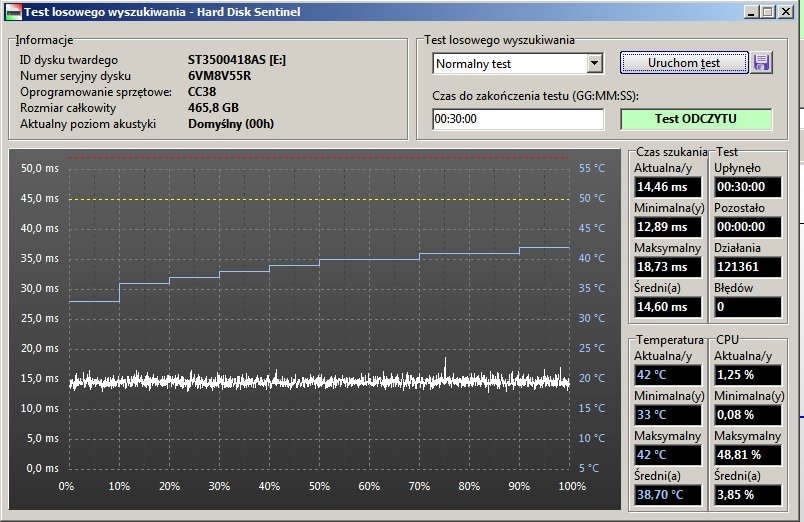Click the minimum seek time 12,89 ms value
Viewport: 804px width, 522px height.
coord(667,227)
